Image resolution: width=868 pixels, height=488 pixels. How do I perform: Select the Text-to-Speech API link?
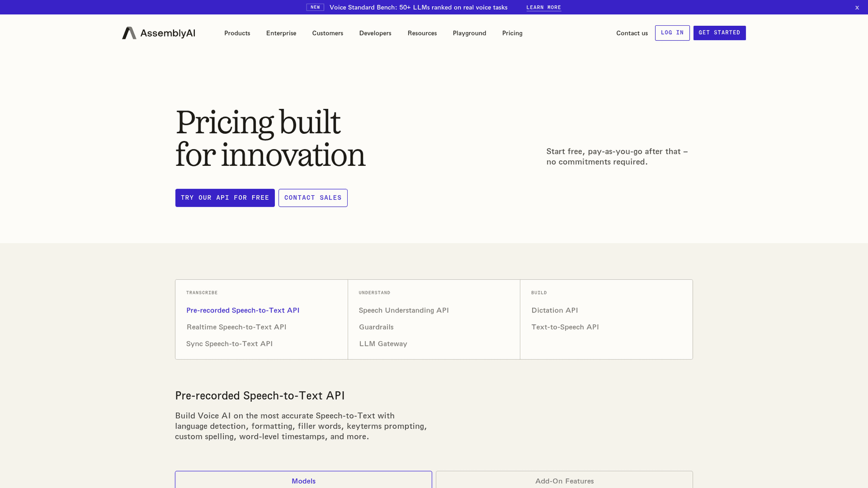(565, 327)
